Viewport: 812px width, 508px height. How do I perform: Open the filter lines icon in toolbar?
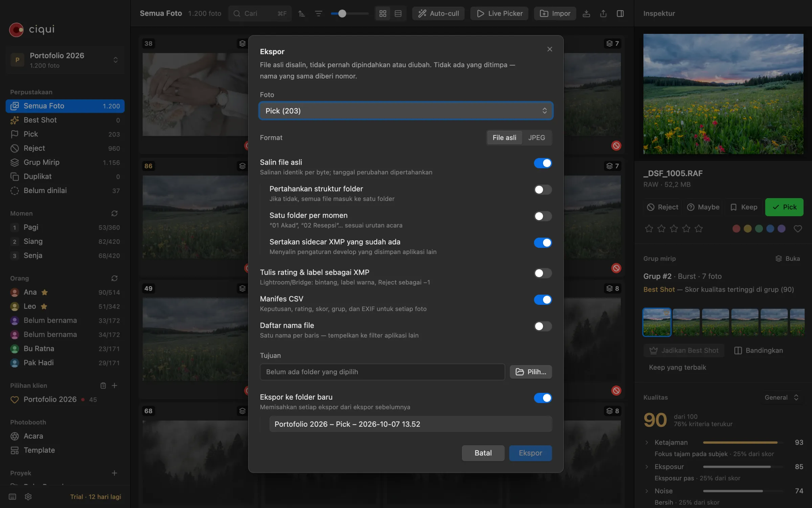[318, 14]
